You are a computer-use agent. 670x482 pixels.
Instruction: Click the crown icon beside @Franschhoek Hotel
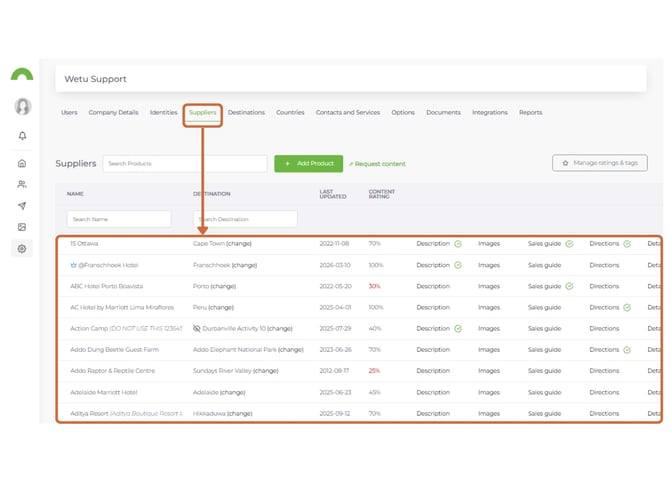coord(73,265)
